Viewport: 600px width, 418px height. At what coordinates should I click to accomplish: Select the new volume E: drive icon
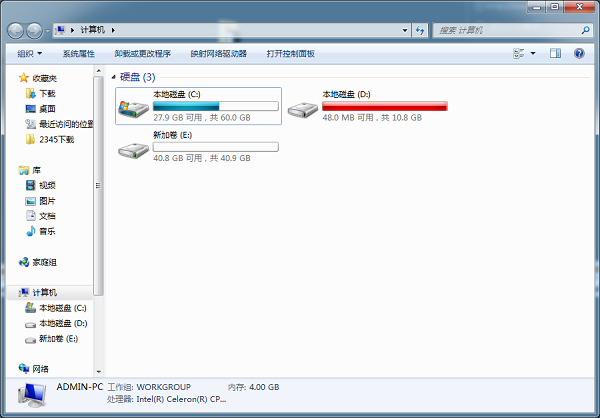[133, 150]
